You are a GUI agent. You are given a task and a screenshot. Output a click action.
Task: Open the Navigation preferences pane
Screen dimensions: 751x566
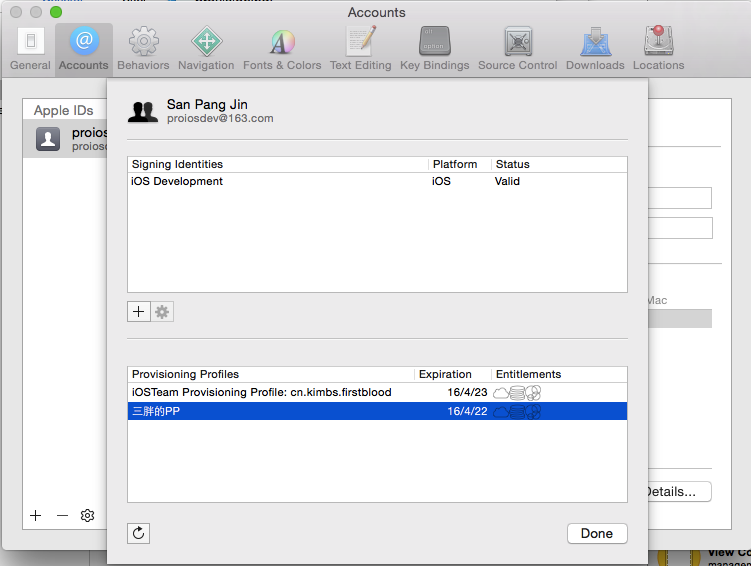[x=206, y=49]
